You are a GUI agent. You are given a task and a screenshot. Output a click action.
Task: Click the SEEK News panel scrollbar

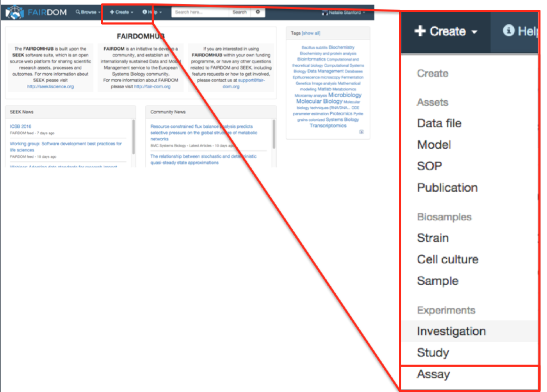tap(133, 137)
